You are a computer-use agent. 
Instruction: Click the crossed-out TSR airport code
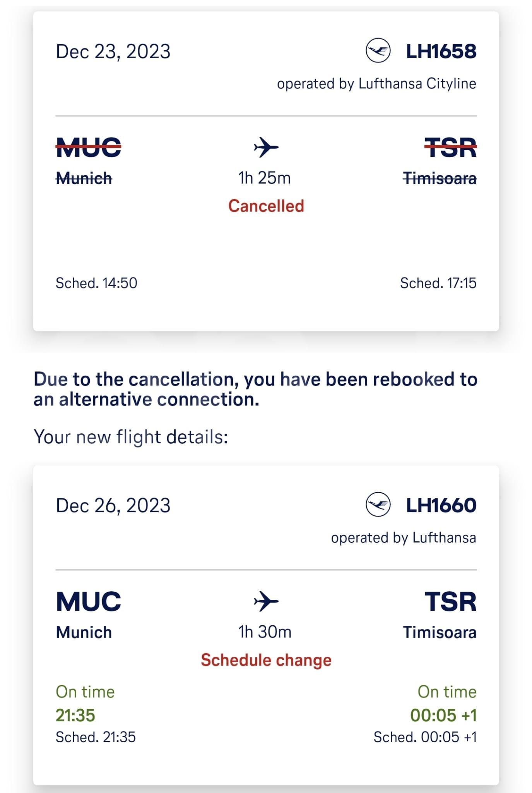[x=450, y=148]
